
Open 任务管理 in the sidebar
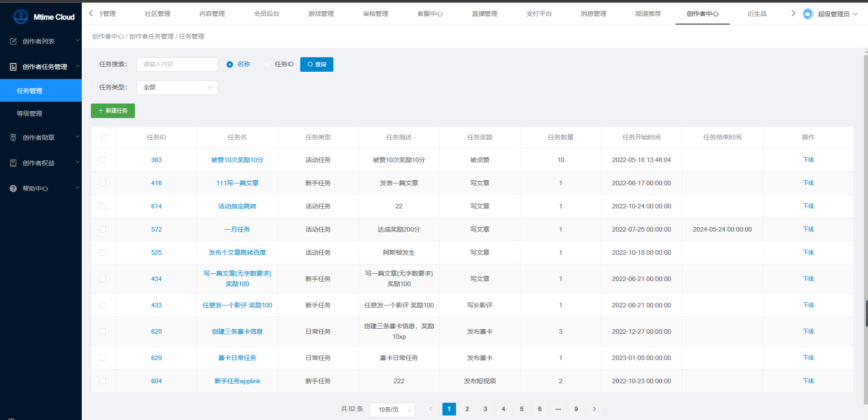(41, 90)
